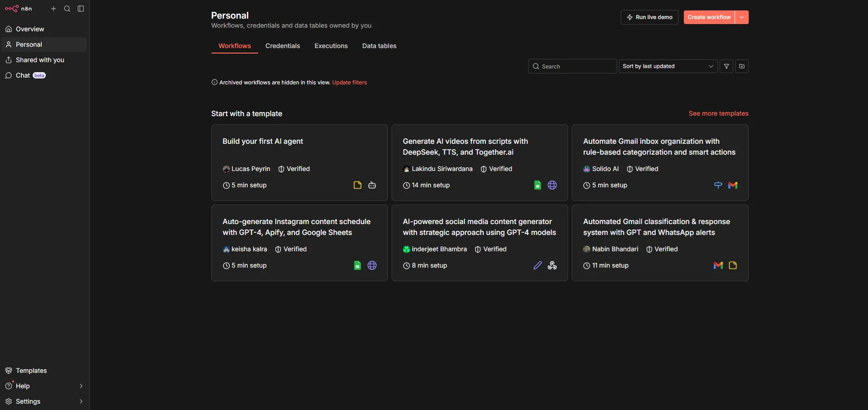Collapse the sidebar using the panel icon
The width and height of the screenshot is (868, 410).
81,9
